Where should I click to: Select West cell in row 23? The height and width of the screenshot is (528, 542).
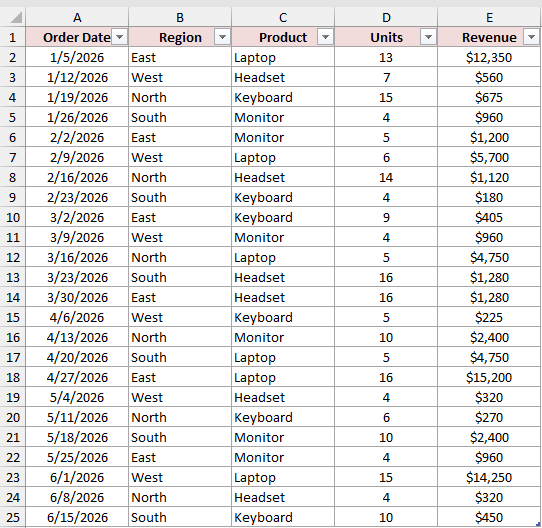[180, 477]
